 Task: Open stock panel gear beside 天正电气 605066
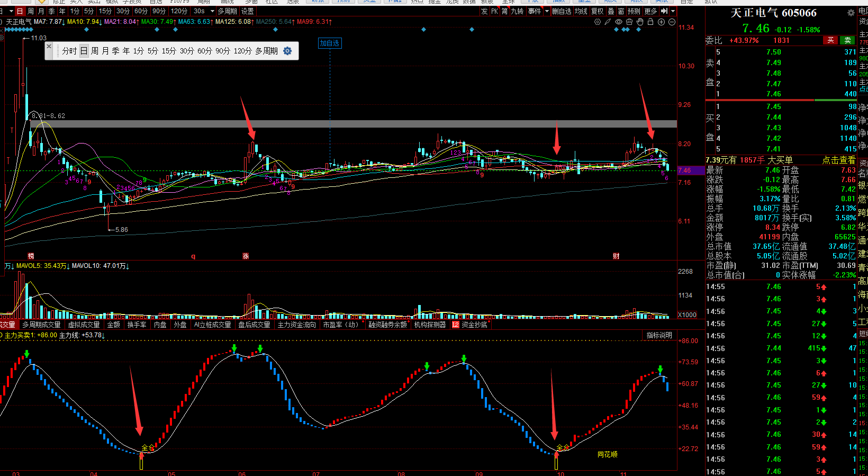(x=851, y=13)
